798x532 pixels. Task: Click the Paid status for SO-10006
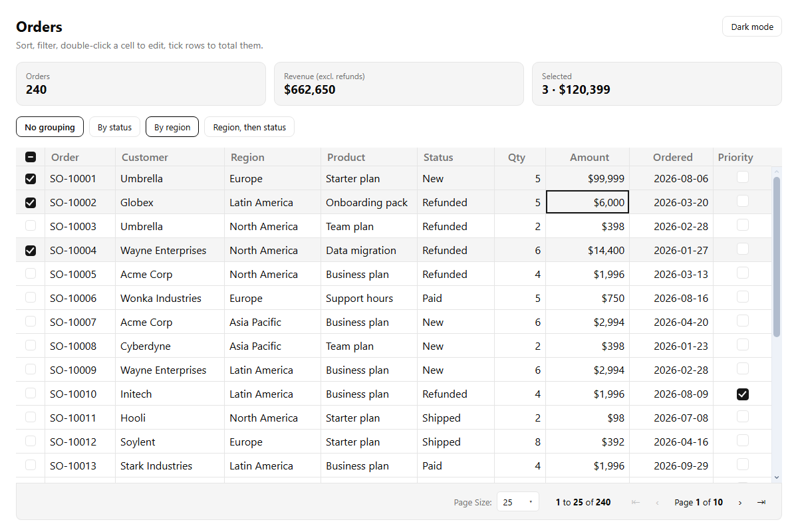tap(456, 298)
